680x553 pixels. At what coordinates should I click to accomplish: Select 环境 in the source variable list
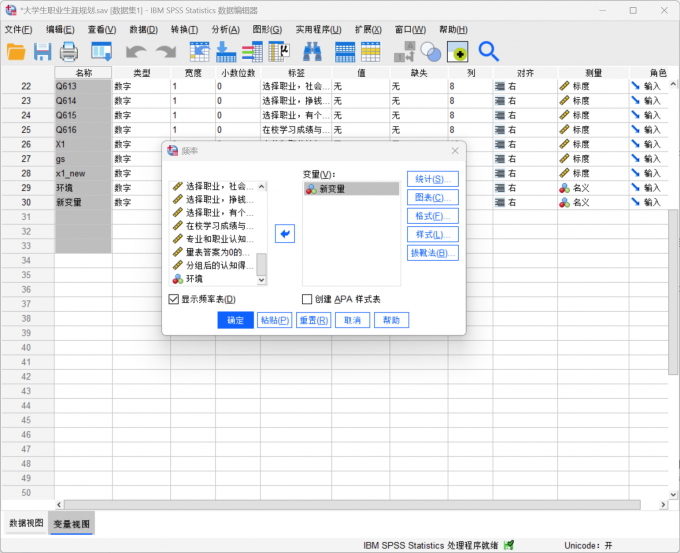pos(200,279)
